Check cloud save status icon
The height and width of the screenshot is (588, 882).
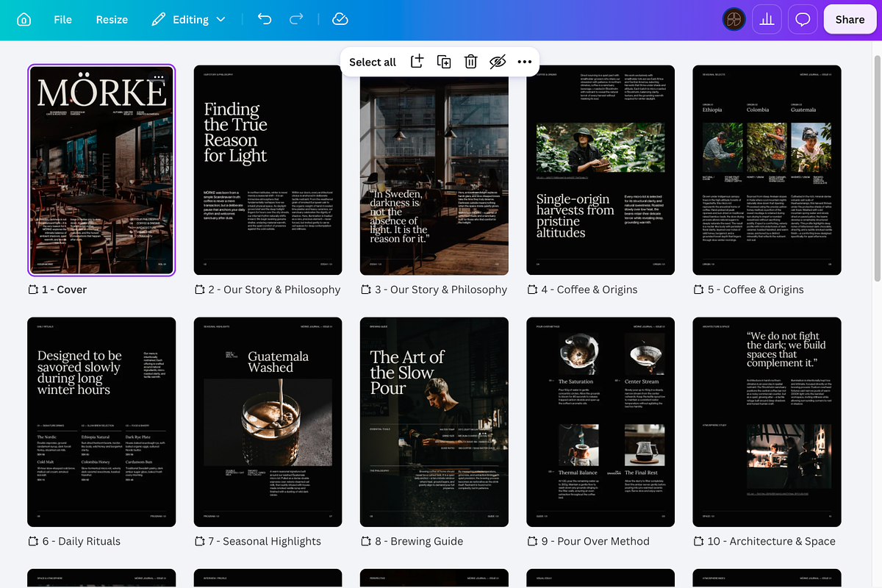click(340, 20)
